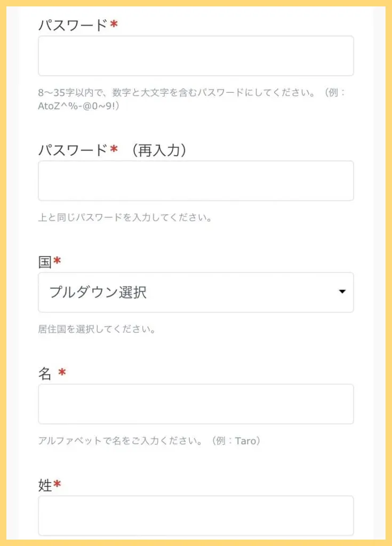
Task: Click the red asterisk beside 名
Action: [62, 373]
